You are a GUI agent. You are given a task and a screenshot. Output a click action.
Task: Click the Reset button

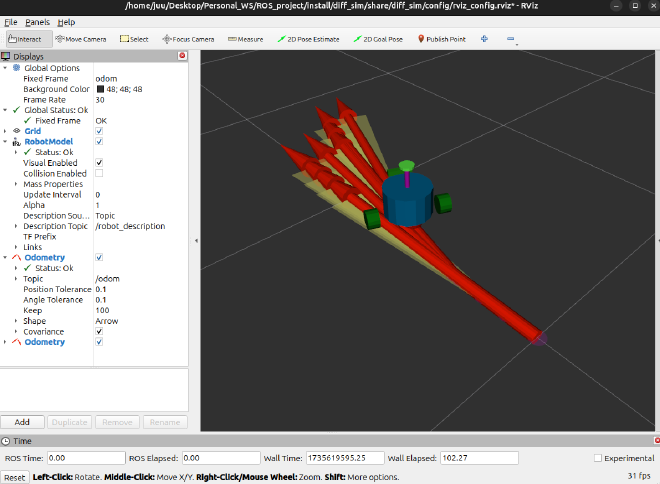click(x=15, y=477)
